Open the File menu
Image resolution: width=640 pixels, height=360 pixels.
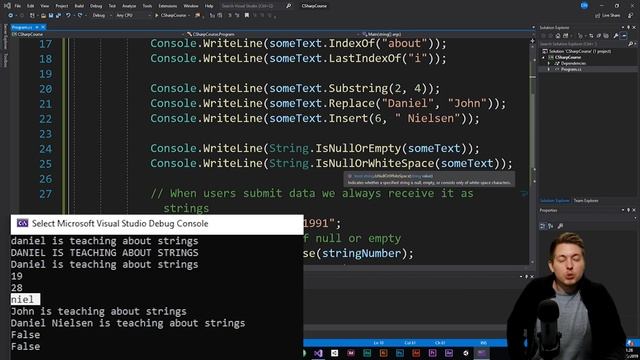18,6
